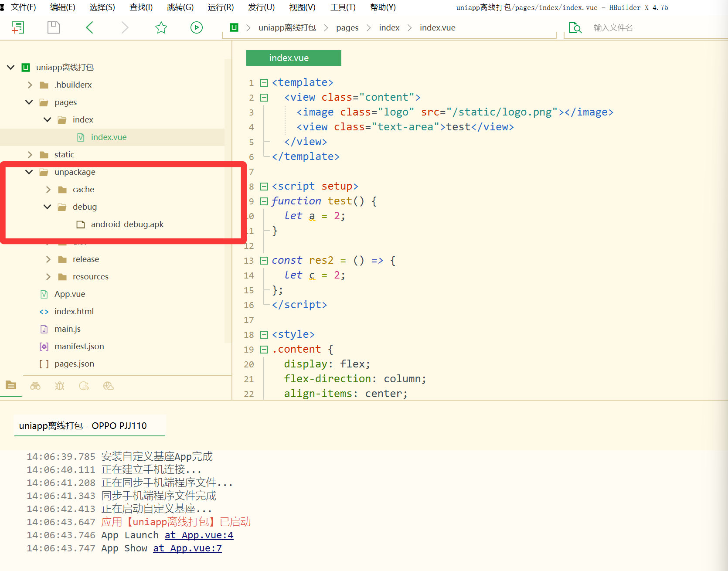This screenshot has height=571, width=728.
Task: Fold the view block at line 2
Action: pyautogui.click(x=264, y=98)
